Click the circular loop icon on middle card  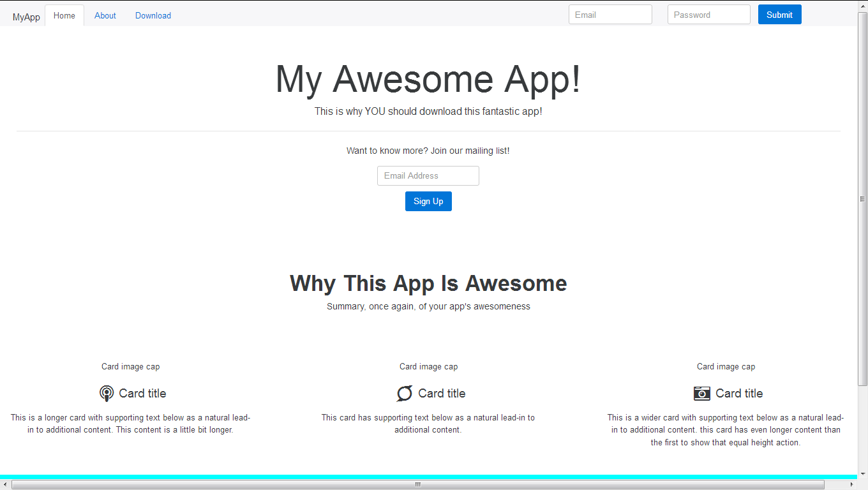405,393
